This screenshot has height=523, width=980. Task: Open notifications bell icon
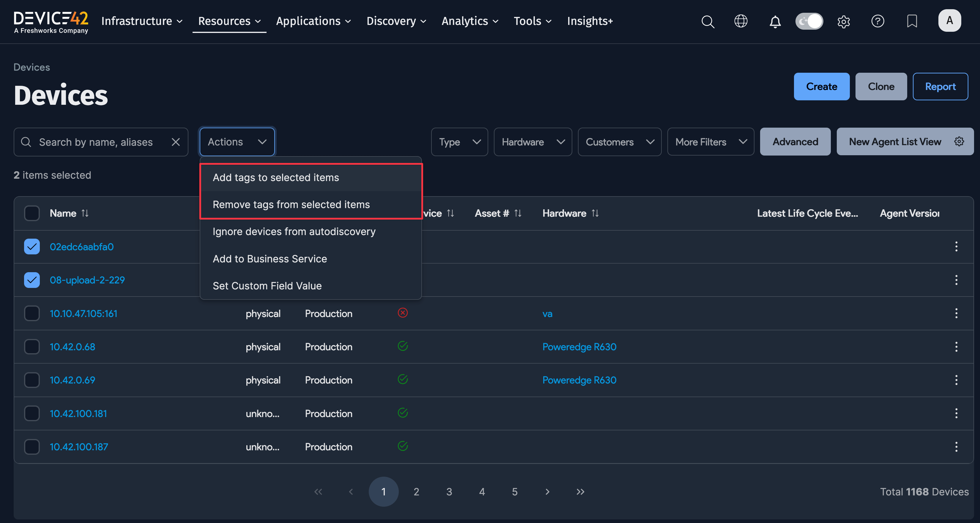click(775, 21)
